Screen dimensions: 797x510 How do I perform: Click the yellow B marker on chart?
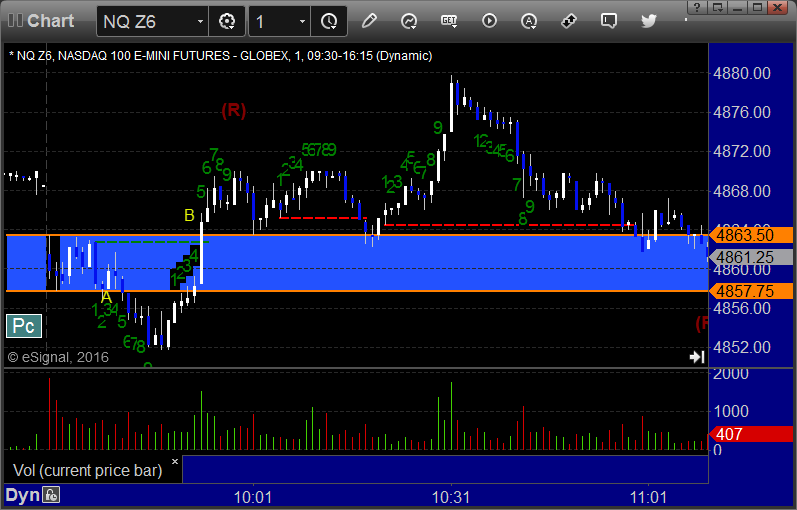(189, 216)
